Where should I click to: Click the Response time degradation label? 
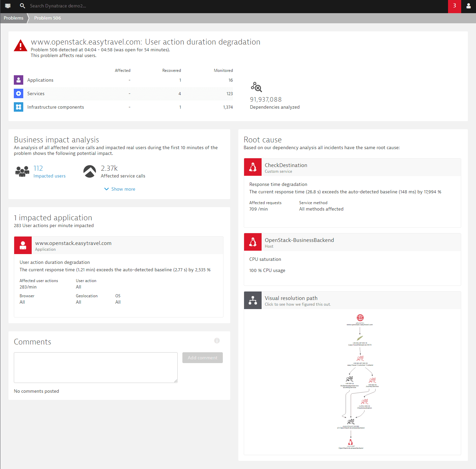point(278,184)
